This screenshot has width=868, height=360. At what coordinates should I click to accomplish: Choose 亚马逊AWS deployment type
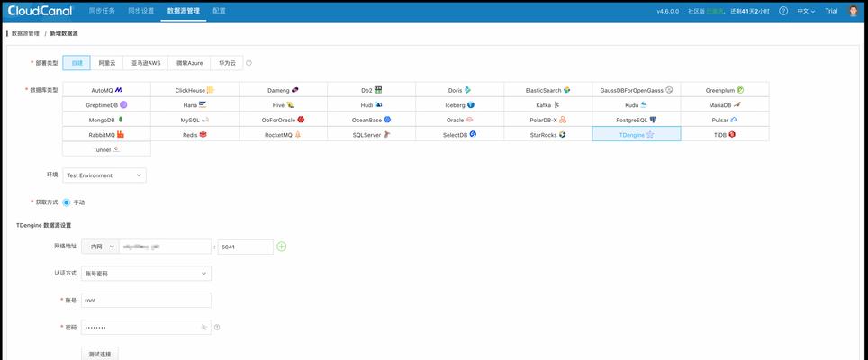pyautogui.click(x=146, y=63)
